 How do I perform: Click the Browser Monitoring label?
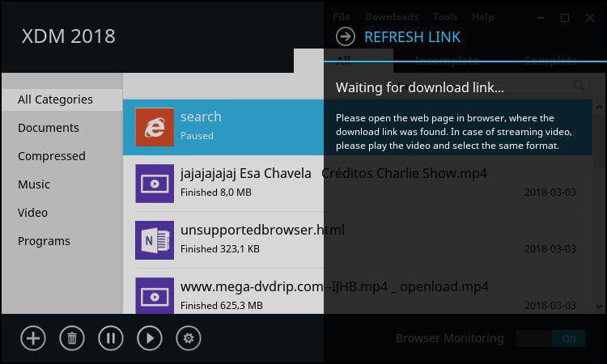(449, 338)
